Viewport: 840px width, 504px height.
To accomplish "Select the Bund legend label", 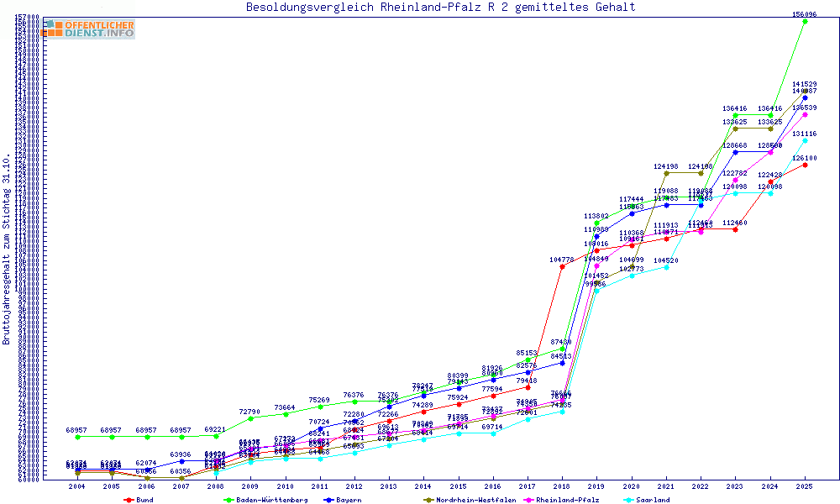I will click(144, 500).
